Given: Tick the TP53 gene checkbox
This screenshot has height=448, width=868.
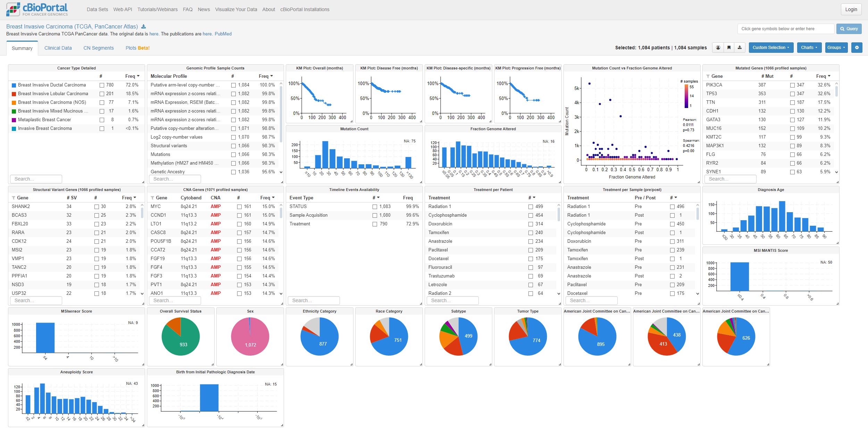Looking at the screenshot, I should [792, 94].
